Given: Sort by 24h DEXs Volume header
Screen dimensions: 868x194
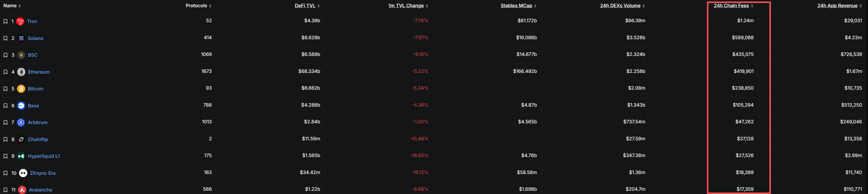Looking at the screenshot, I should 622,6.
